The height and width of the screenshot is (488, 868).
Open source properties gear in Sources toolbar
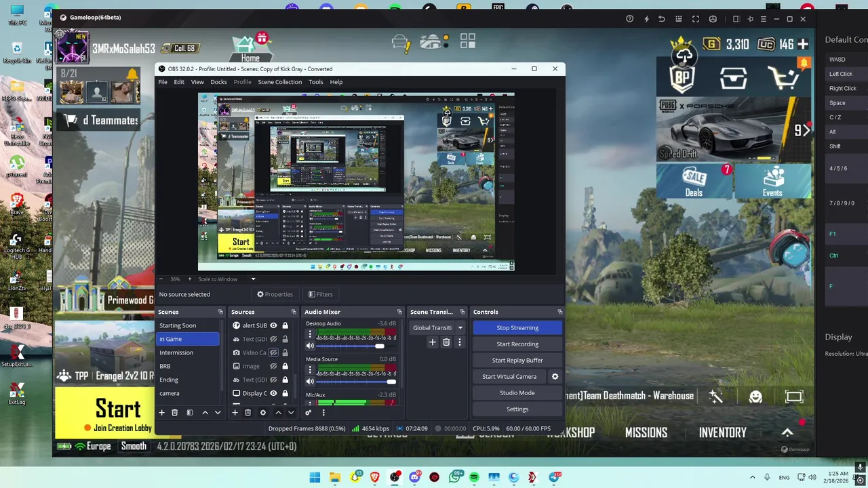(x=263, y=412)
